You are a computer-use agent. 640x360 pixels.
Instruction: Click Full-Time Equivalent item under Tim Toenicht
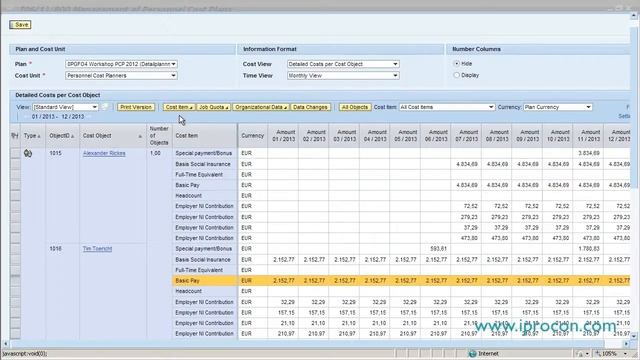pos(199,270)
